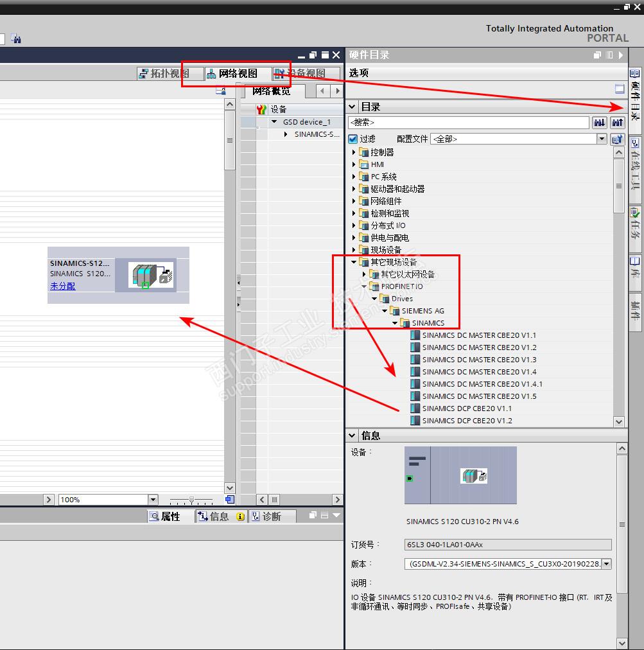The image size is (644, 650).
Task: Switch to the 拓扑视图 tab
Action: click(164, 73)
